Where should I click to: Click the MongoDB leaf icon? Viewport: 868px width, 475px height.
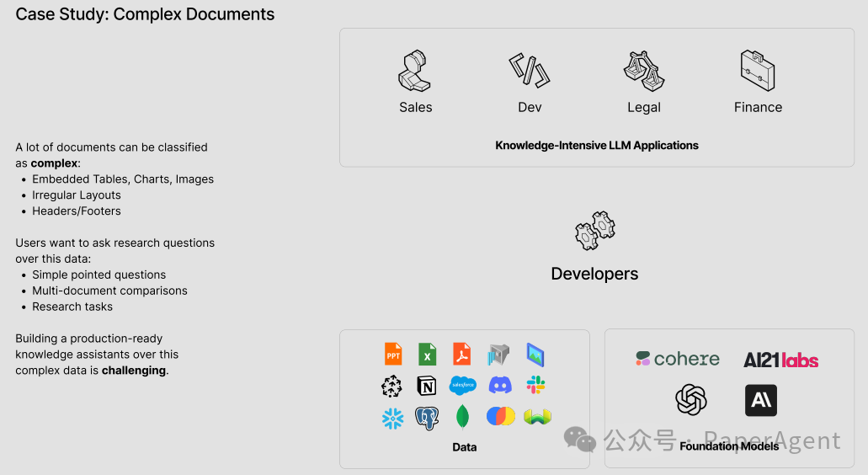462,416
